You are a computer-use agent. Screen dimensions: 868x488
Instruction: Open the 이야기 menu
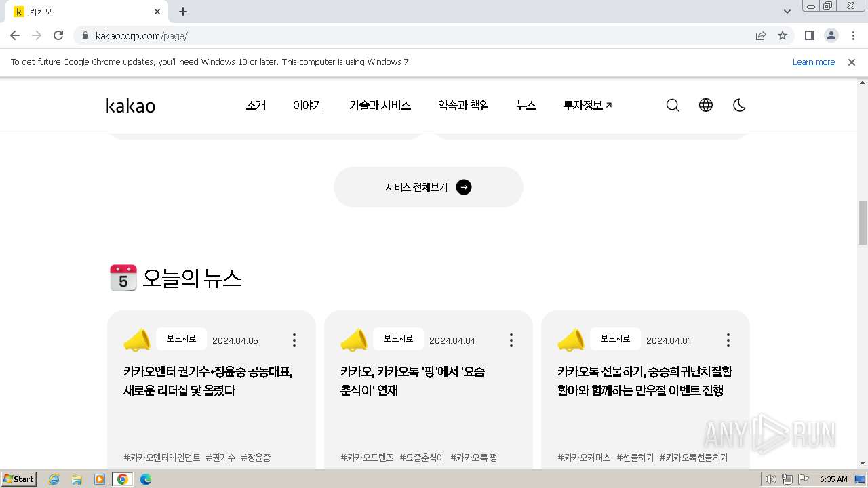pos(308,105)
